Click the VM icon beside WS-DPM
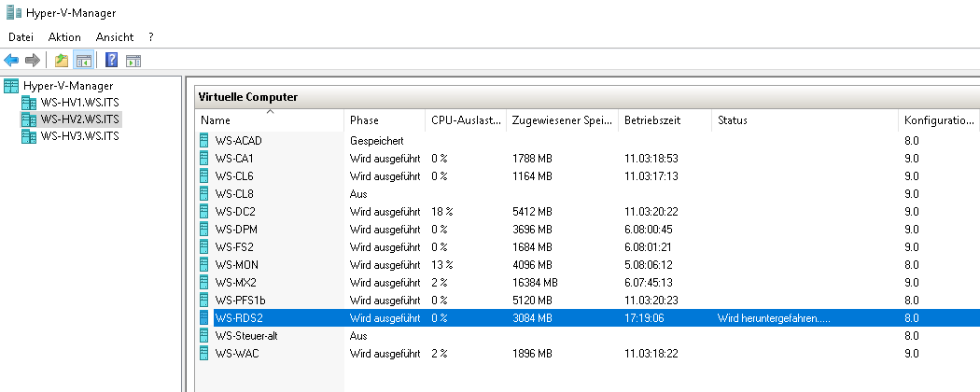This screenshot has width=980, height=392. pyautogui.click(x=203, y=230)
